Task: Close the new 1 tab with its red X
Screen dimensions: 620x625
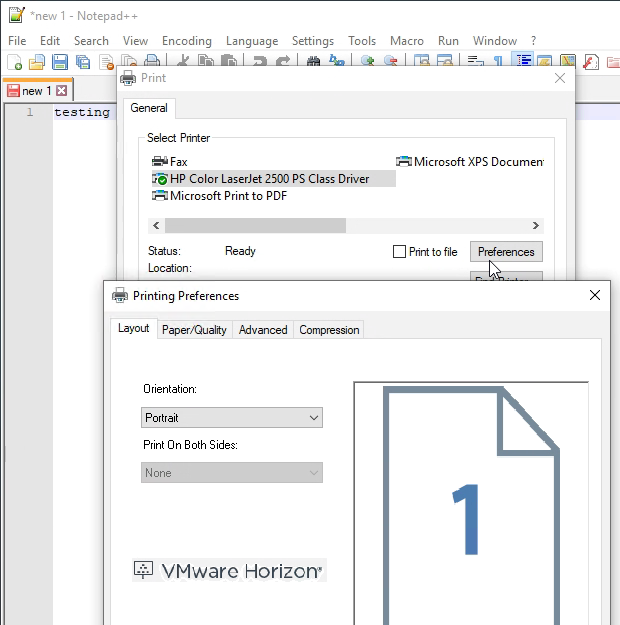Action: (x=61, y=91)
